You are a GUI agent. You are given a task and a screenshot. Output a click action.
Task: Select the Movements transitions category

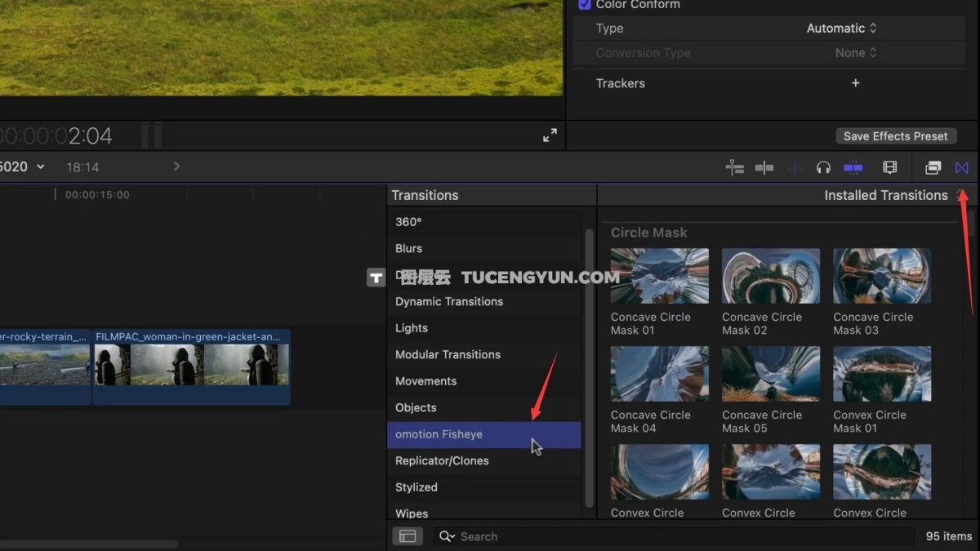484,381
